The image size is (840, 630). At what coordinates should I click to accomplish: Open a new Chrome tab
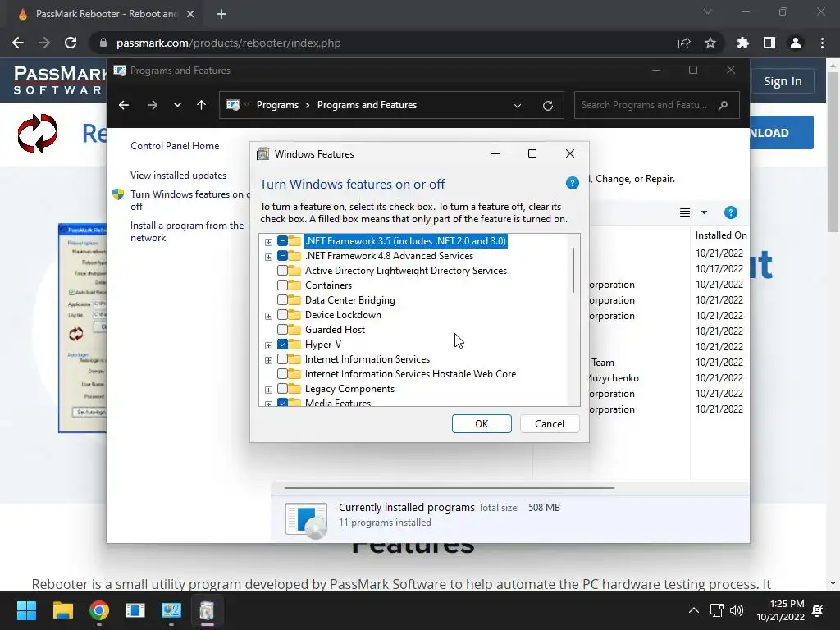tap(221, 14)
